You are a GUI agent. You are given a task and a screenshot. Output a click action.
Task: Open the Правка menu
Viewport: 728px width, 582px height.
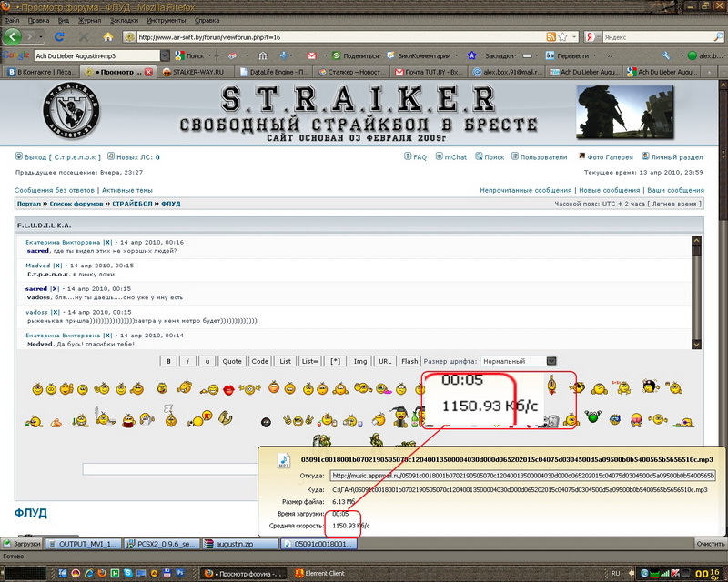coord(38,20)
